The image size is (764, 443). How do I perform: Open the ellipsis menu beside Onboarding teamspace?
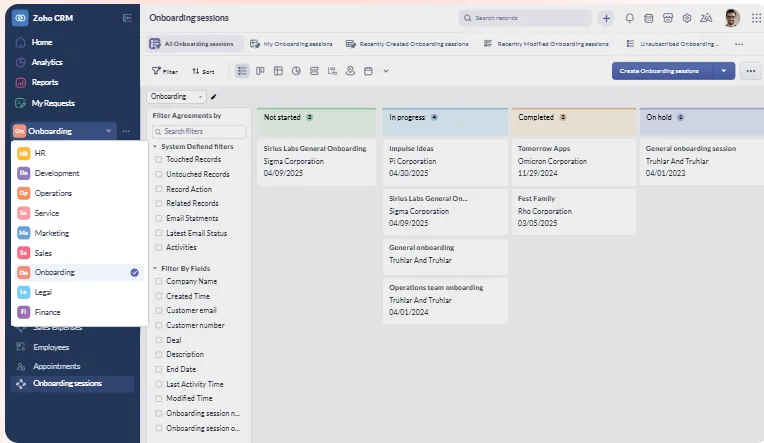126,131
